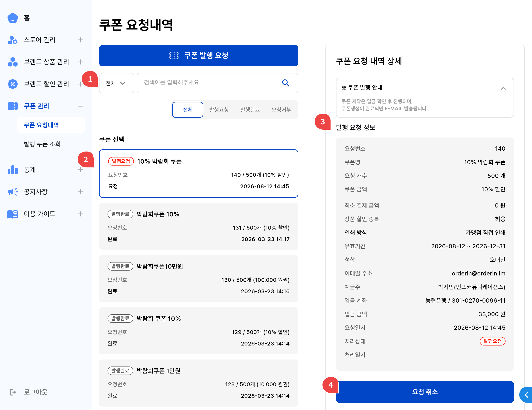Collapse the 쿠폰 발행 안내 notice chevron

tap(503, 88)
